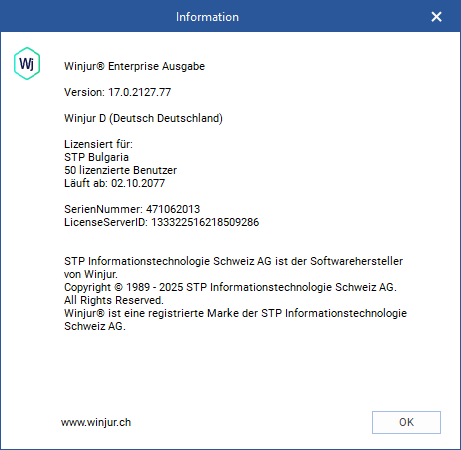461x450 pixels.
Task: Open the www.winjur.ch website link
Action: (x=96, y=422)
